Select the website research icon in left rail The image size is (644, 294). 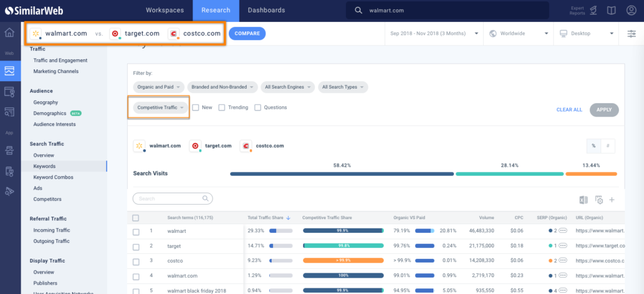[10, 71]
